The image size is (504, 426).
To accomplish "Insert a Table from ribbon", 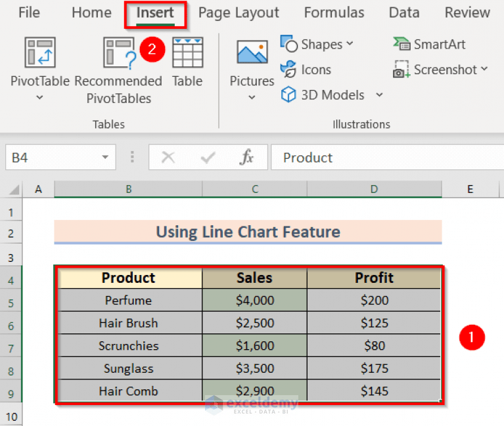I will tap(187, 62).
